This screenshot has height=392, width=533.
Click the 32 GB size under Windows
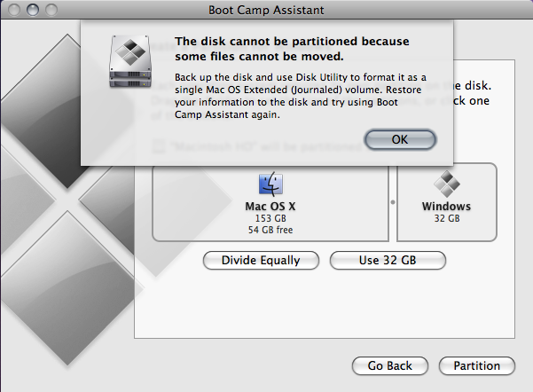[x=447, y=218]
